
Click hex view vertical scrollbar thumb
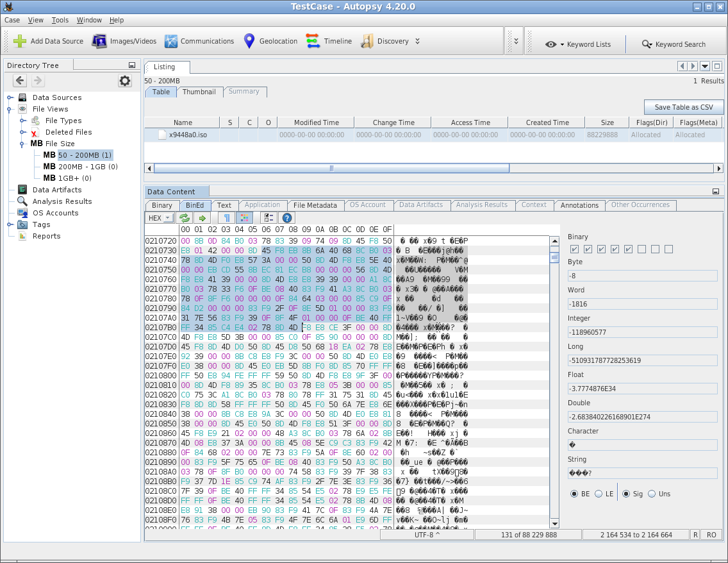tap(554, 258)
